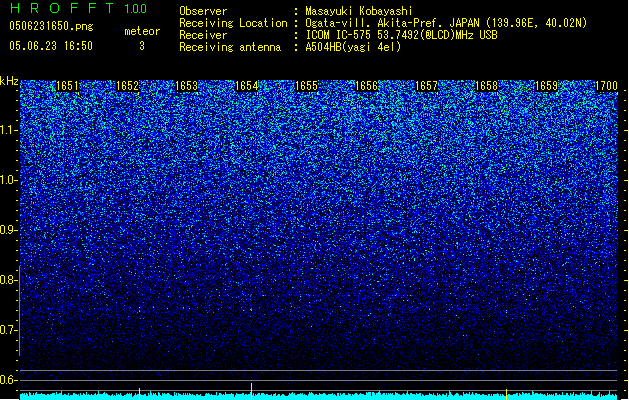Click the 'Observer' field label

click(x=203, y=11)
